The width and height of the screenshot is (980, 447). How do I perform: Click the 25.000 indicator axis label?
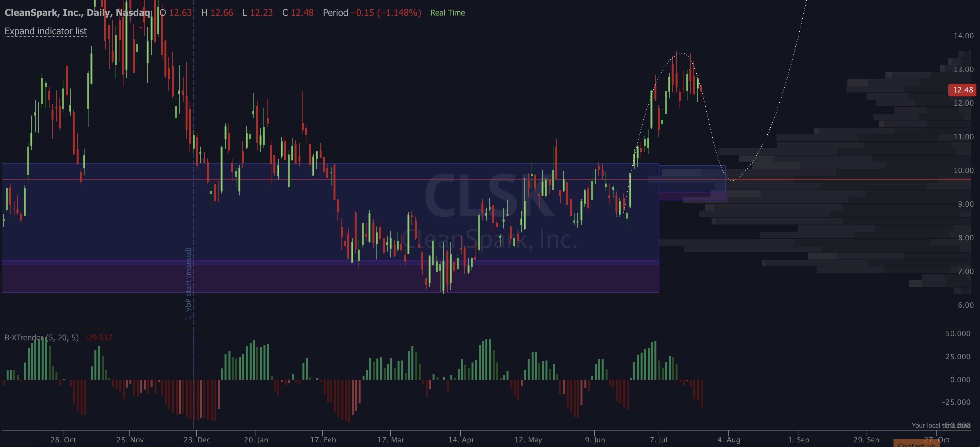(x=958, y=357)
